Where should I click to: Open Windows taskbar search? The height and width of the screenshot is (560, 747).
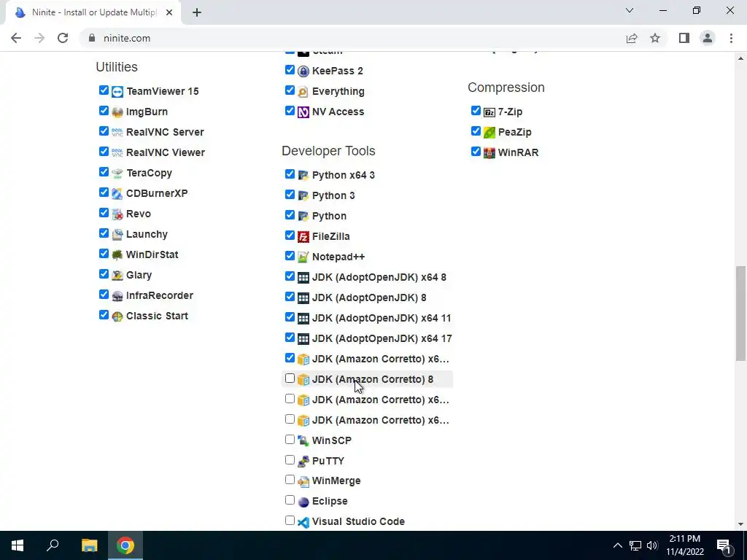53,545
